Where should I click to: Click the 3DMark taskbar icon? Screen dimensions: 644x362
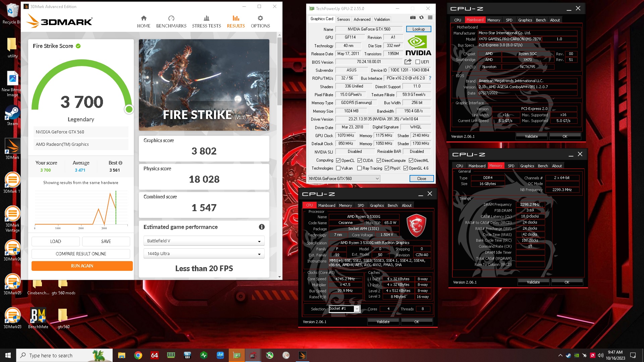(302, 355)
